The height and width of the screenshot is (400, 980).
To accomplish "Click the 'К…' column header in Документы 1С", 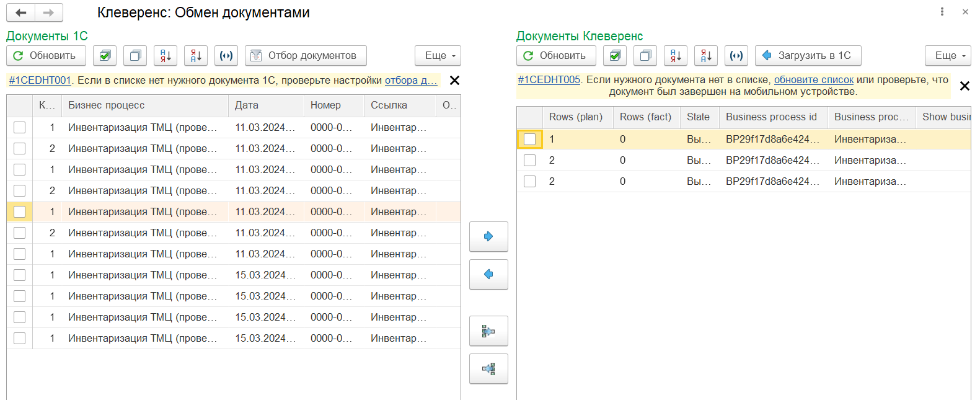I will pos(47,105).
